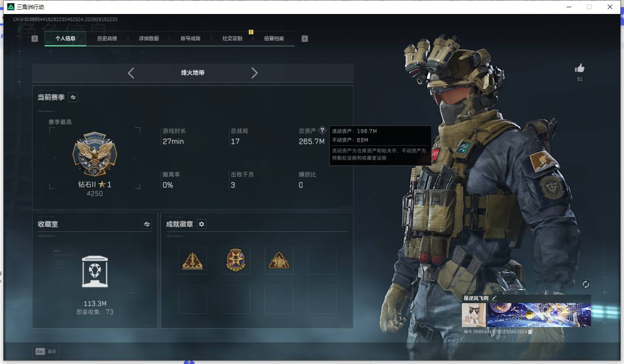Open the 社交定制 tab
Image resolution: width=624 pixels, height=364 pixels.
233,39
